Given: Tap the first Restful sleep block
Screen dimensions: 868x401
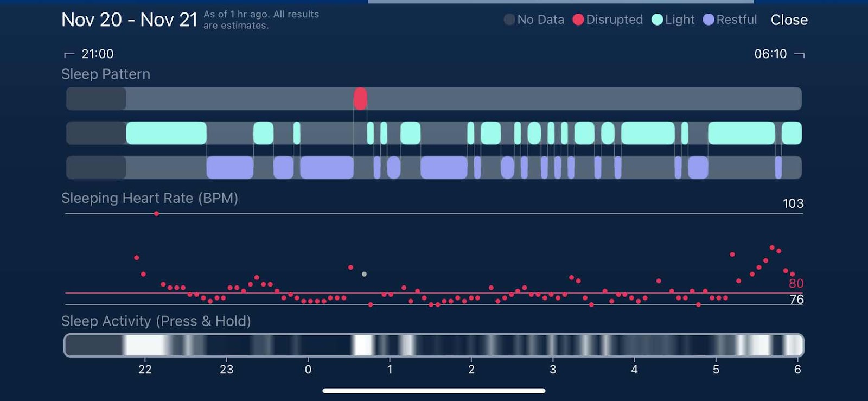Looking at the screenshot, I should [230, 167].
